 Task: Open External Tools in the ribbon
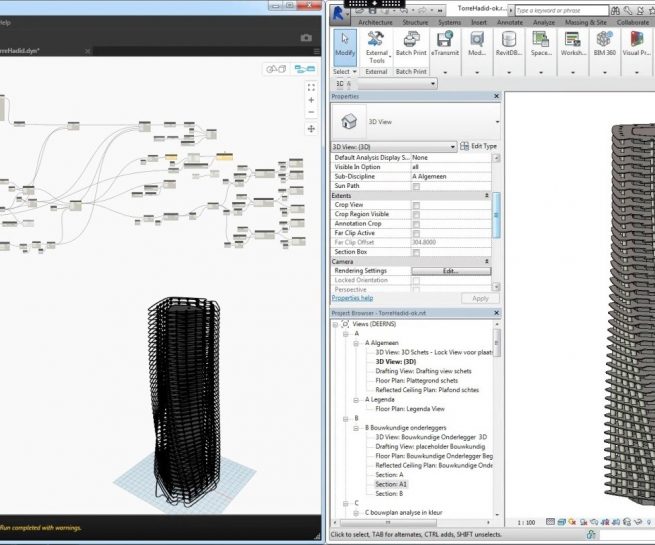[x=376, y=46]
